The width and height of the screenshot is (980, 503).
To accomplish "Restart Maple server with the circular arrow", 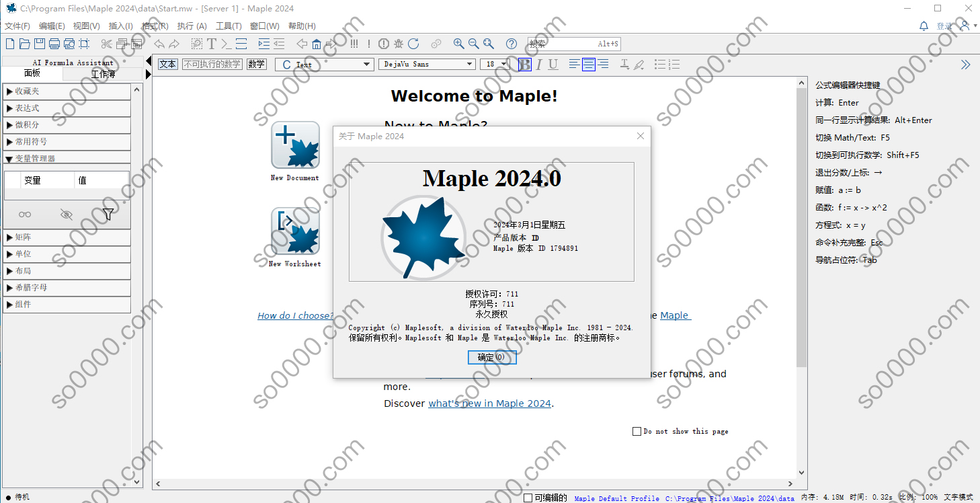I will coord(413,44).
